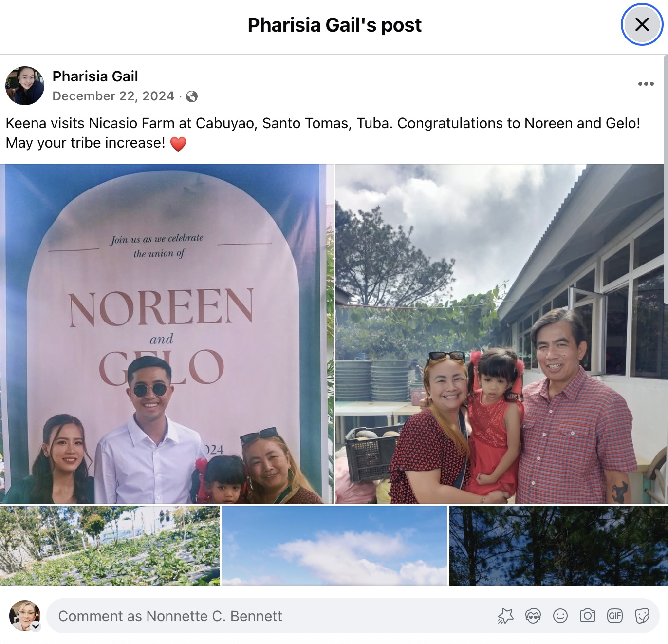Open the family photo beside the building
The image size is (668, 644).
pyautogui.click(x=500, y=334)
